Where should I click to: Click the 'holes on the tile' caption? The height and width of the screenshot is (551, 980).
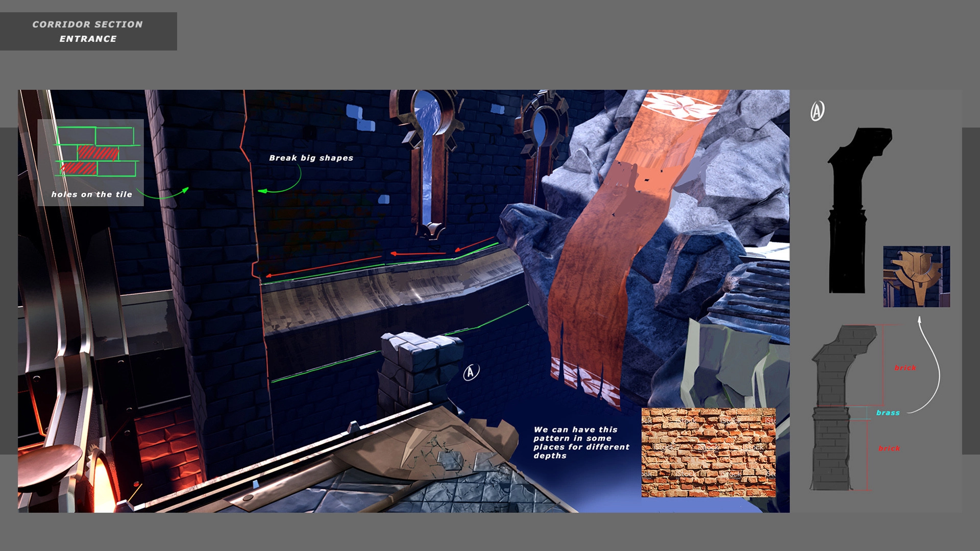click(x=91, y=194)
